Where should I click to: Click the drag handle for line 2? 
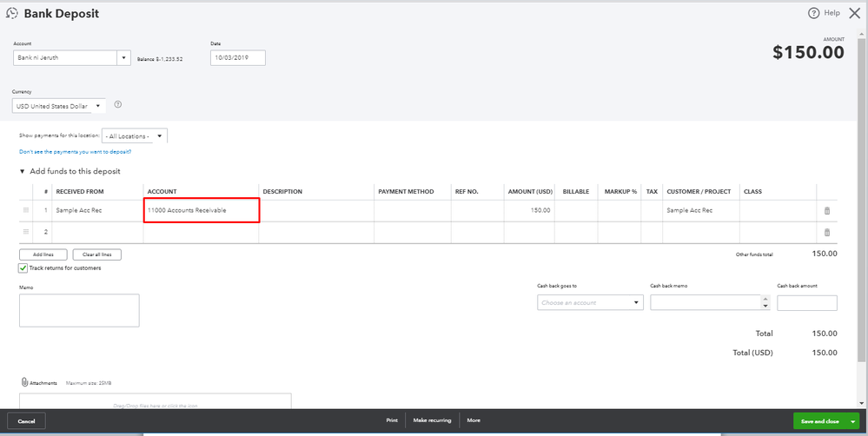[x=25, y=232]
